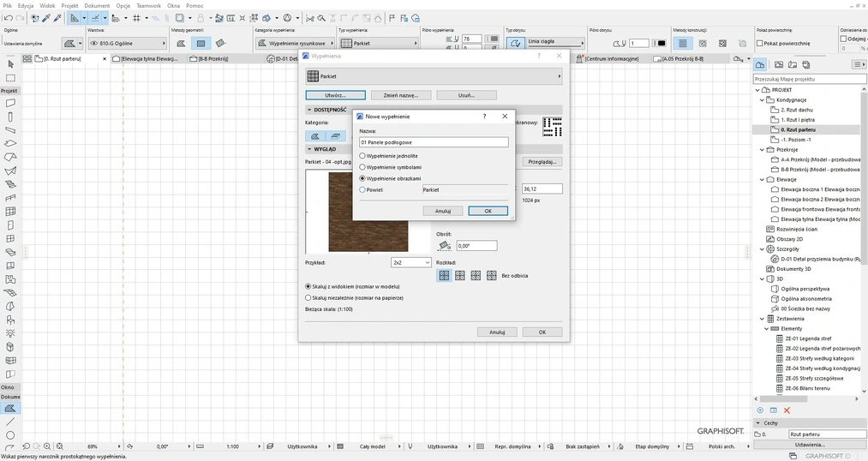Image resolution: width=868 pixels, height=461 pixels.
Task: Open the Teamwork menu
Action: tap(149, 5)
